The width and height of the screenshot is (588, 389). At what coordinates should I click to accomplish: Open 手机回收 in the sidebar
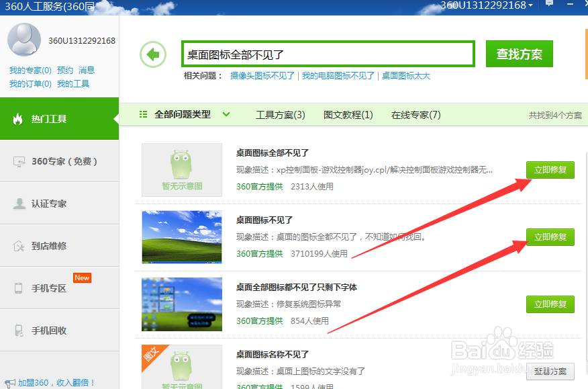pos(59,331)
